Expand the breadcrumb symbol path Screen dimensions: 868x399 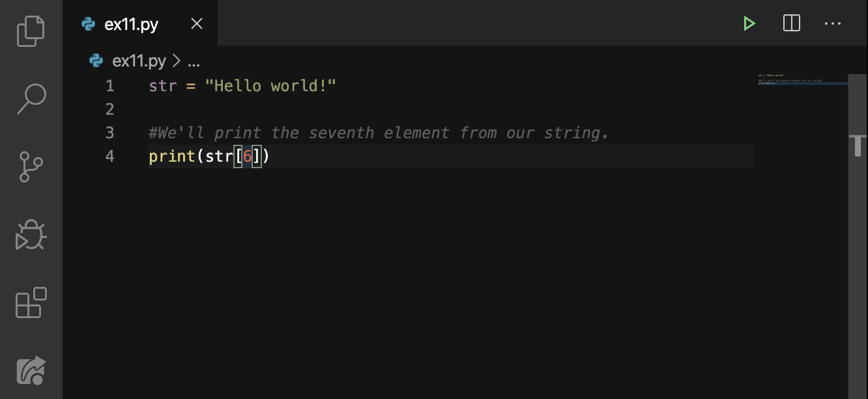click(x=193, y=61)
